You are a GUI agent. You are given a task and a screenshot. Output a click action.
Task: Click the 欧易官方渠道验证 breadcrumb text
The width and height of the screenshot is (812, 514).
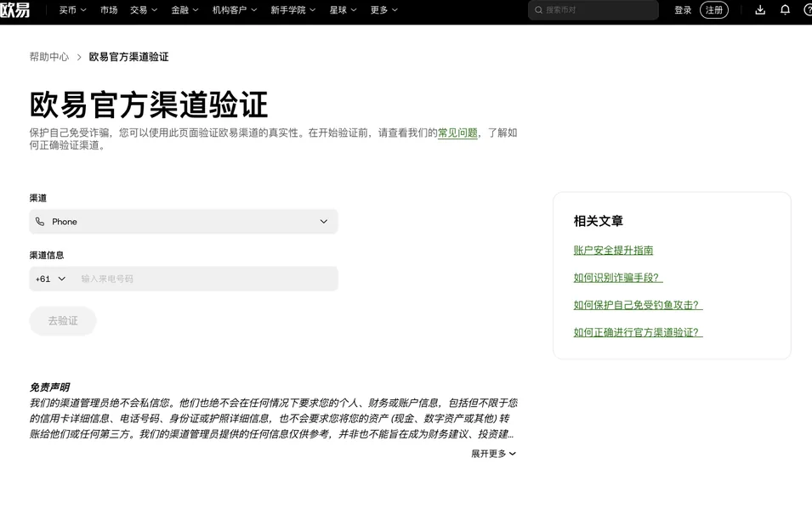129,57
